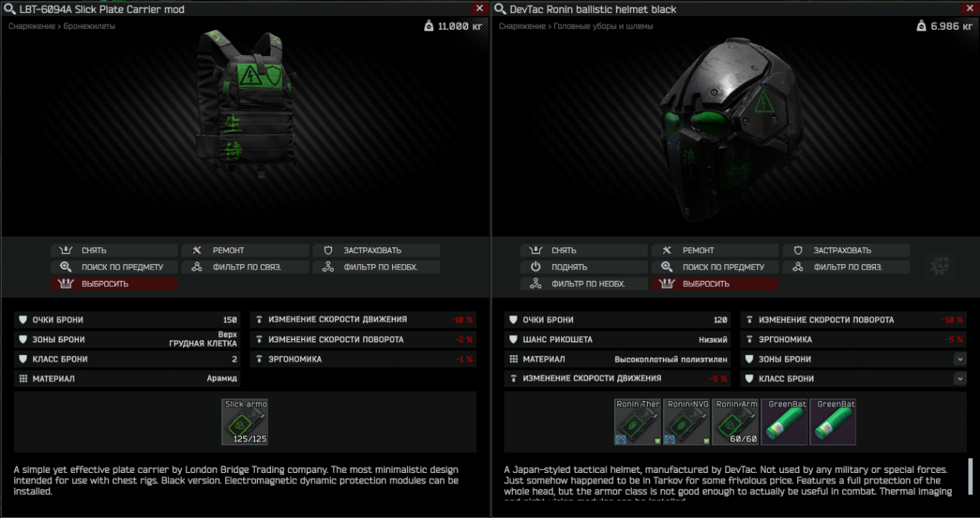
Task: Click ПОИСК ПО ПРЕДМЕТУ in the plate carrier window
Action: tap(113, 267)
